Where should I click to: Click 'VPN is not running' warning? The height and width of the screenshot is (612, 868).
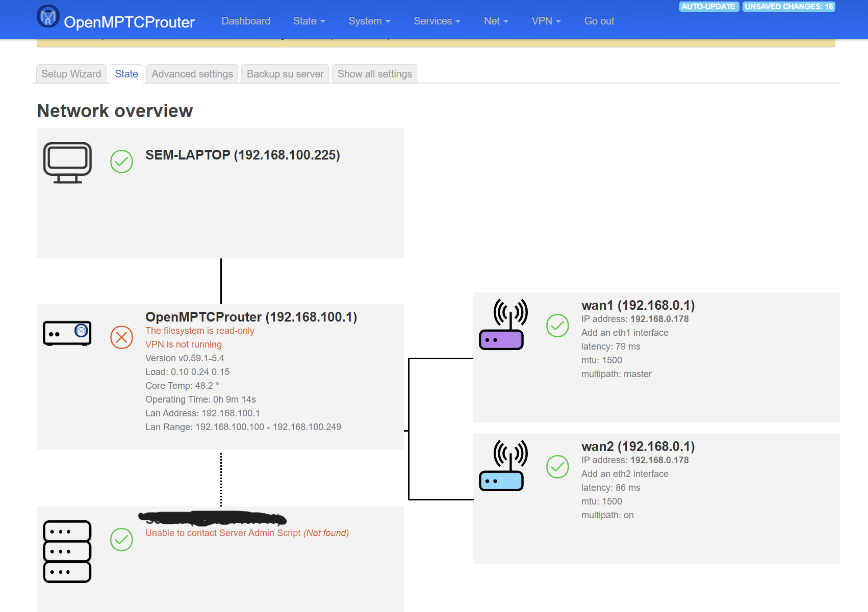click(x=184, y=344)
